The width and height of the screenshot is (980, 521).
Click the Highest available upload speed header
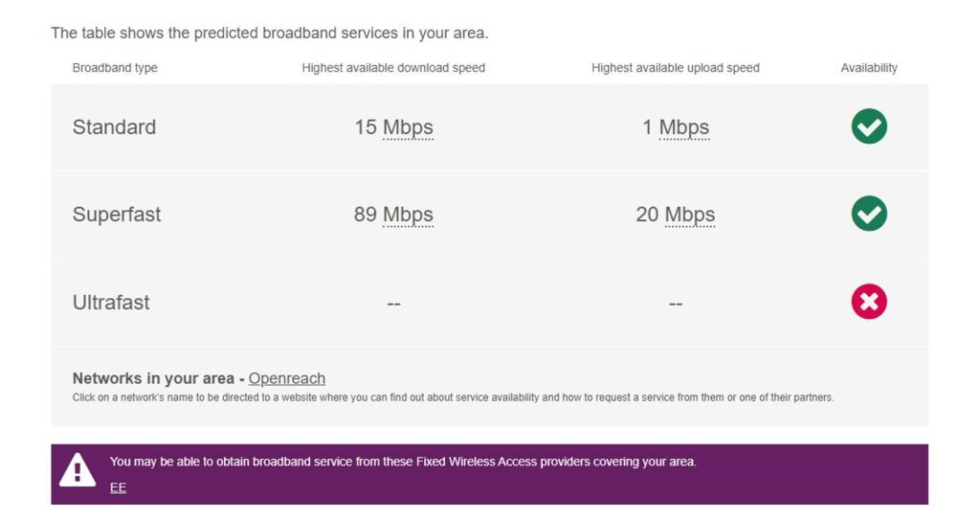[676, 68]
